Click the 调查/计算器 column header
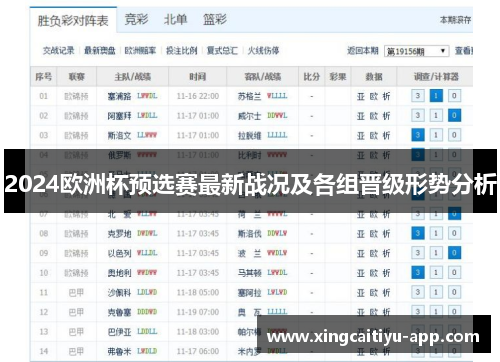The image size is (500, 362). pos(436,77)
